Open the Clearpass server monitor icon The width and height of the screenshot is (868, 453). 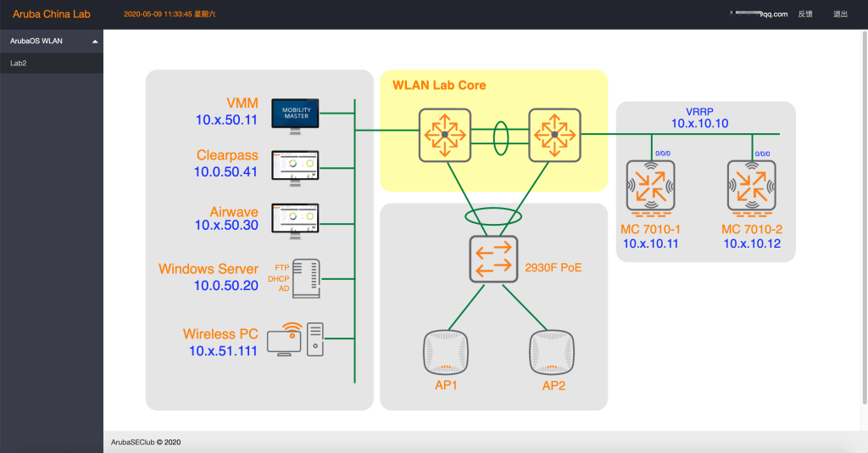295,168
